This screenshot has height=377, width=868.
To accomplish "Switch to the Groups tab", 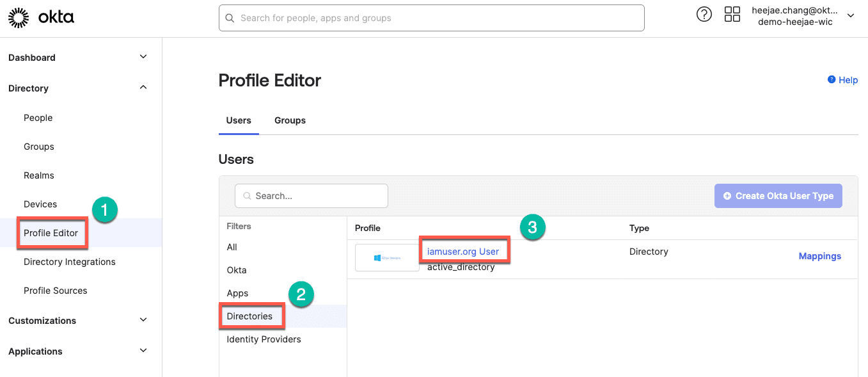I will pos(290,120).
